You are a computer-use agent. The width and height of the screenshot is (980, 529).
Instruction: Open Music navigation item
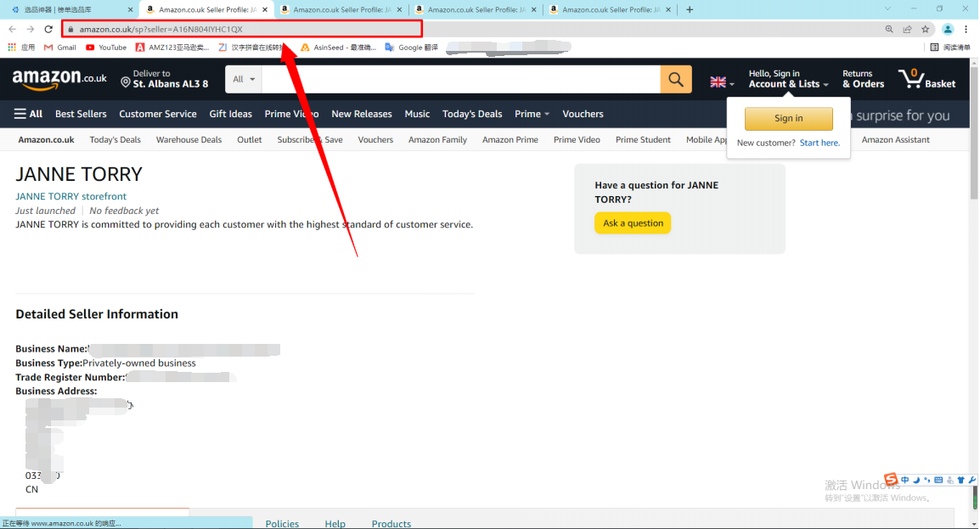tap(417, 114)
